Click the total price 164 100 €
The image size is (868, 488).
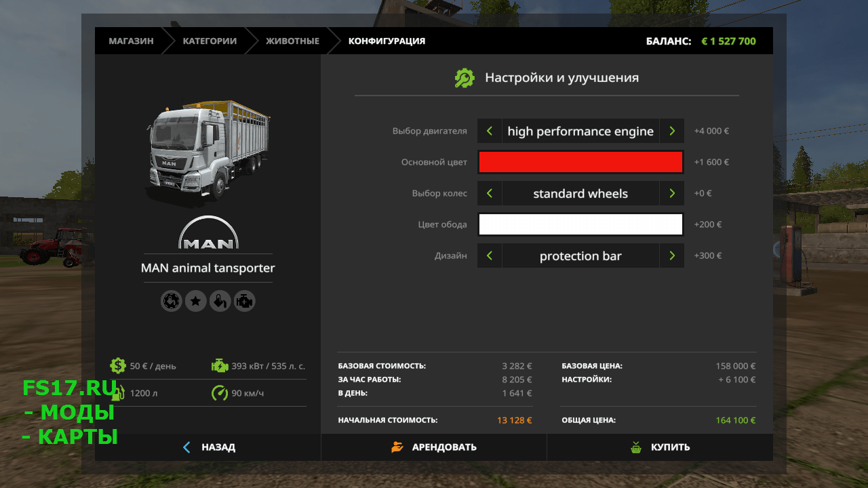pos(735,420)
